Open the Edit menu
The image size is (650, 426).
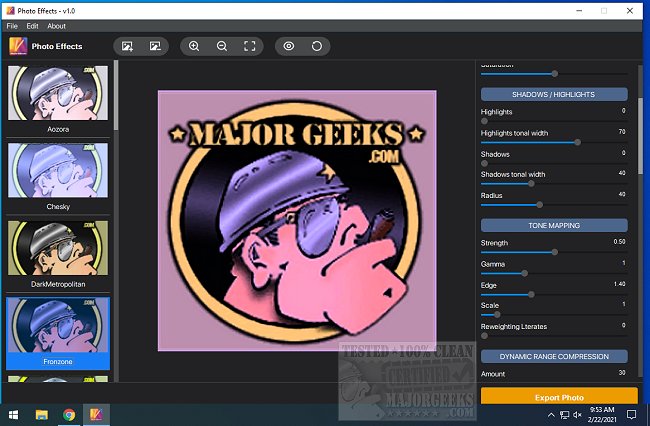(x=33, y=25)
